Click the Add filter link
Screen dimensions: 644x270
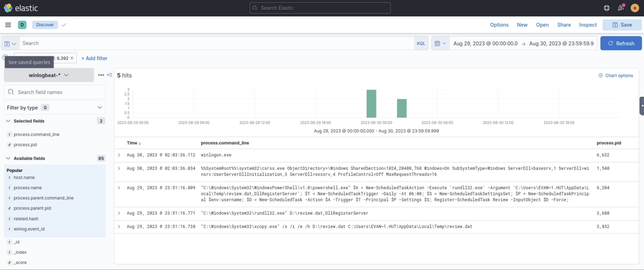[95, 58]
